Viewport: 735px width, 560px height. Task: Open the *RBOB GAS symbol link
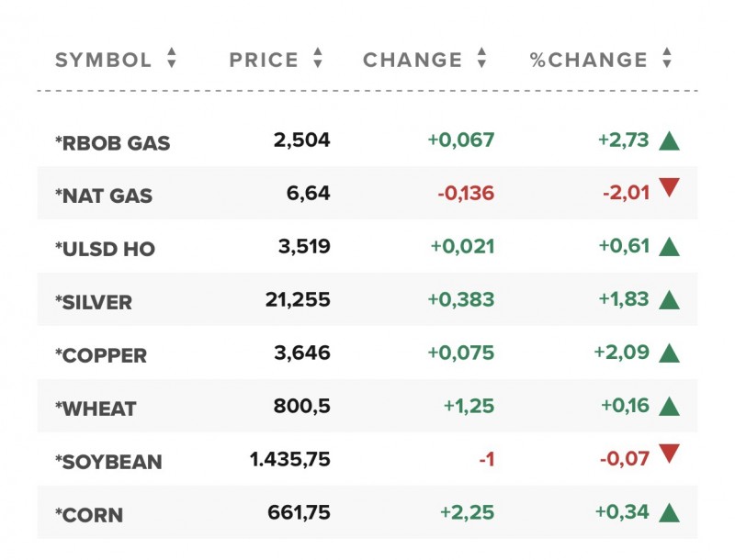[x=113, y=143]
